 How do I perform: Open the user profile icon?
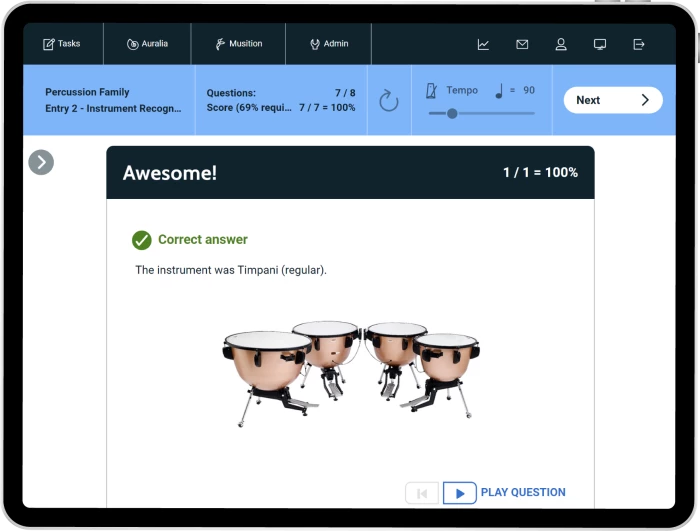[x=561, y=44]
